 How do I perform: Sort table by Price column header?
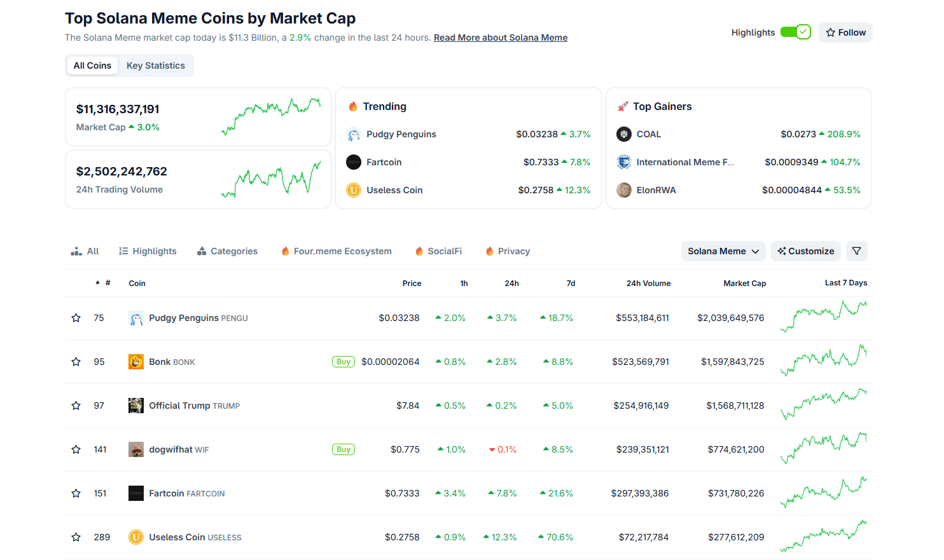pos(412,283)
